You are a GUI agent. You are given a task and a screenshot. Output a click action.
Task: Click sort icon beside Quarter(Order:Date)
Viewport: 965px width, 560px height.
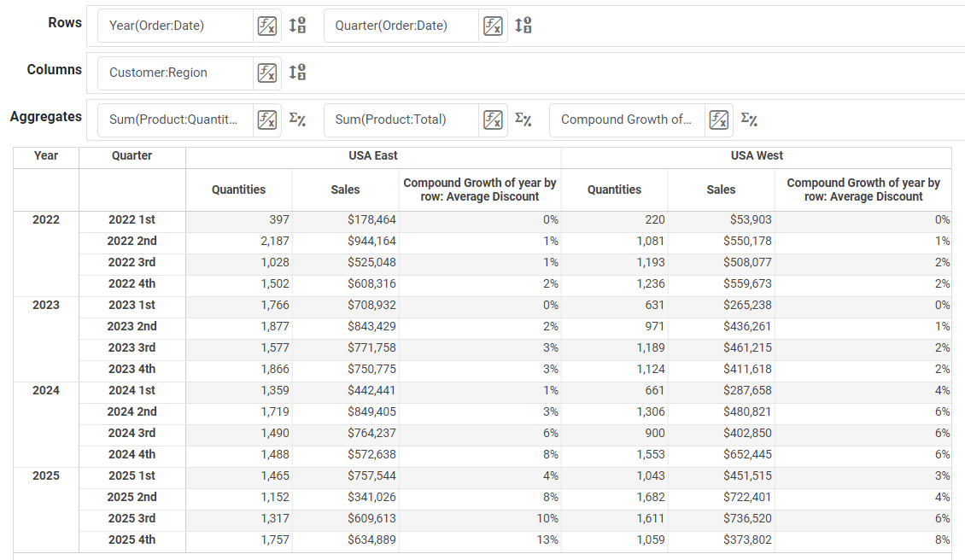[x=523, y=26]
